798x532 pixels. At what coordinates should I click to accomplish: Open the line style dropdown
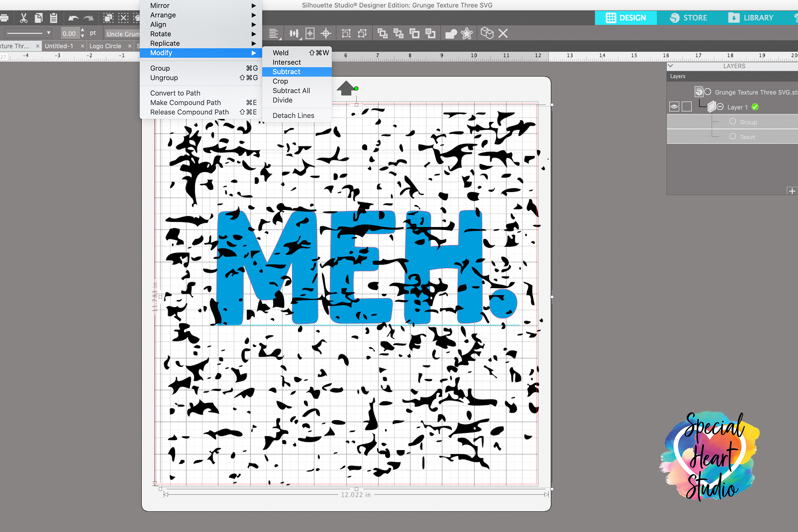coord(28,33)
